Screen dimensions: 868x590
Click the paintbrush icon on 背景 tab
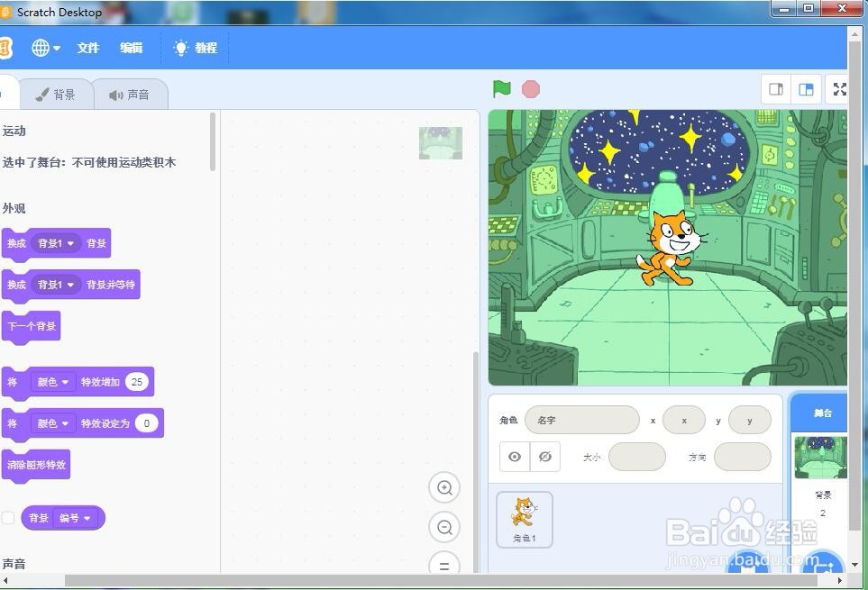pyautogui.click(x=41, y=95)
